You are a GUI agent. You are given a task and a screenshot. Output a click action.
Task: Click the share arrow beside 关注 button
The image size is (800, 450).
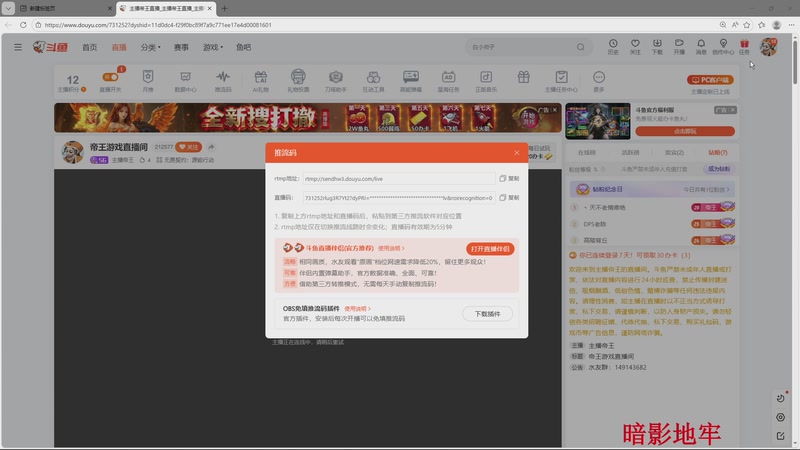pos(211,147)
